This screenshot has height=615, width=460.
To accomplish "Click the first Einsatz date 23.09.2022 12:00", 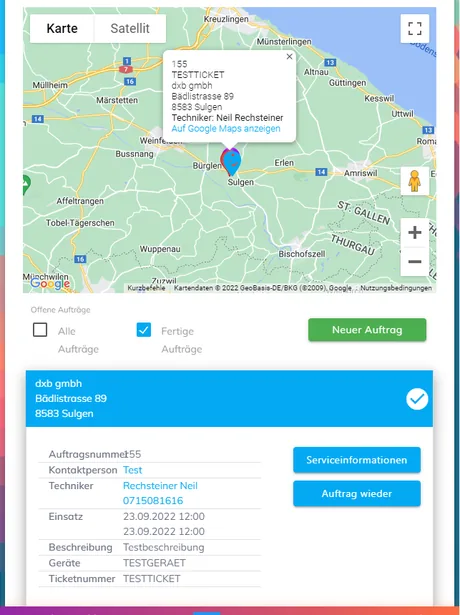I will point(164,517).
